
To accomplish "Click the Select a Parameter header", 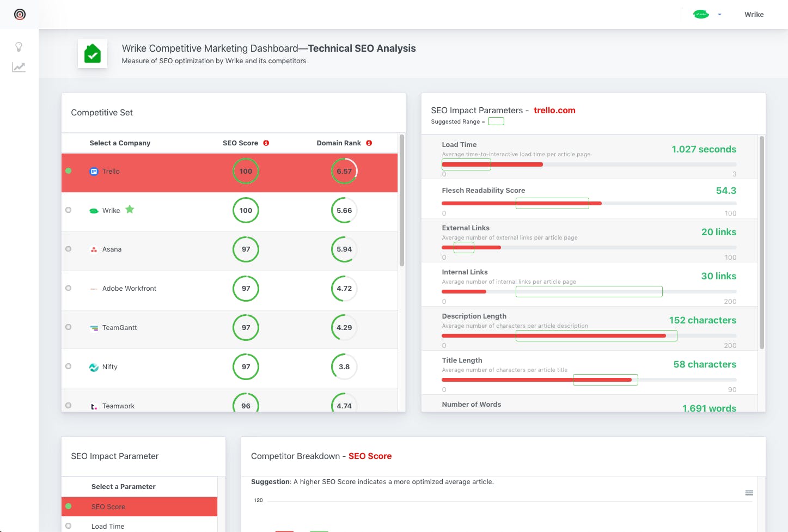I will [x=123, y=487].
